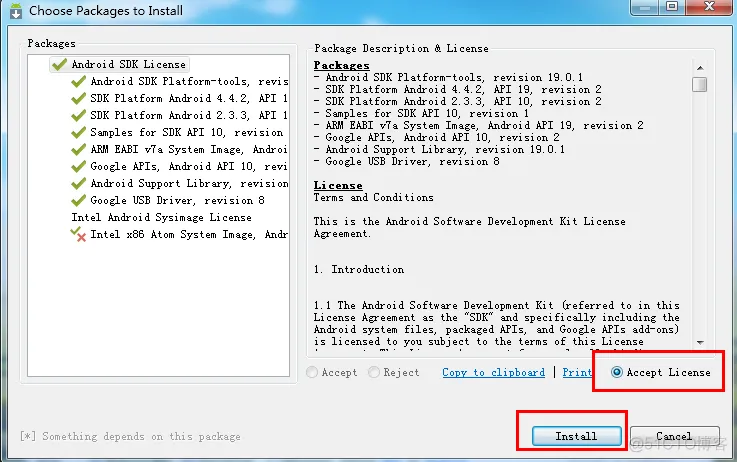Close the Choose Packages to Install window
The image size is (737, 462).
tap(709, 7)
